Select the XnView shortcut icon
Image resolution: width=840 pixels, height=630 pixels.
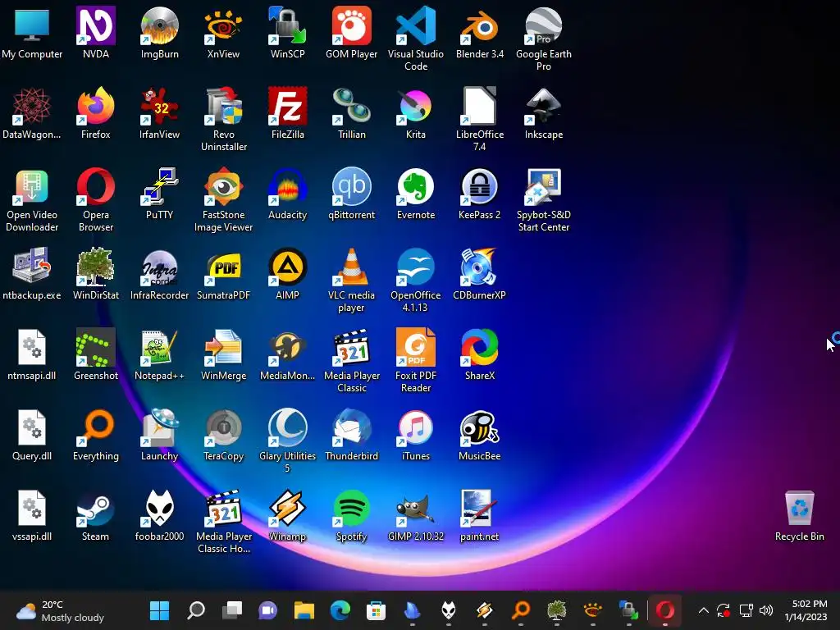pos(223,25)
